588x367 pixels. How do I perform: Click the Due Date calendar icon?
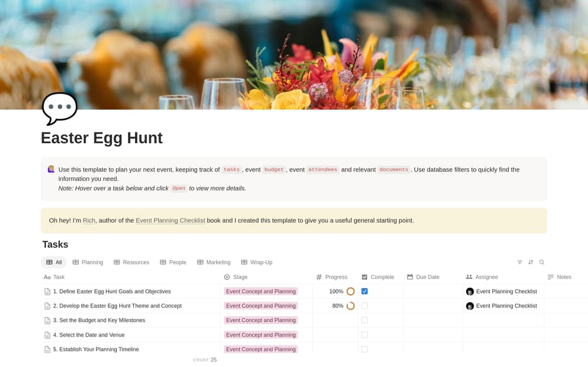click(410, 277)
